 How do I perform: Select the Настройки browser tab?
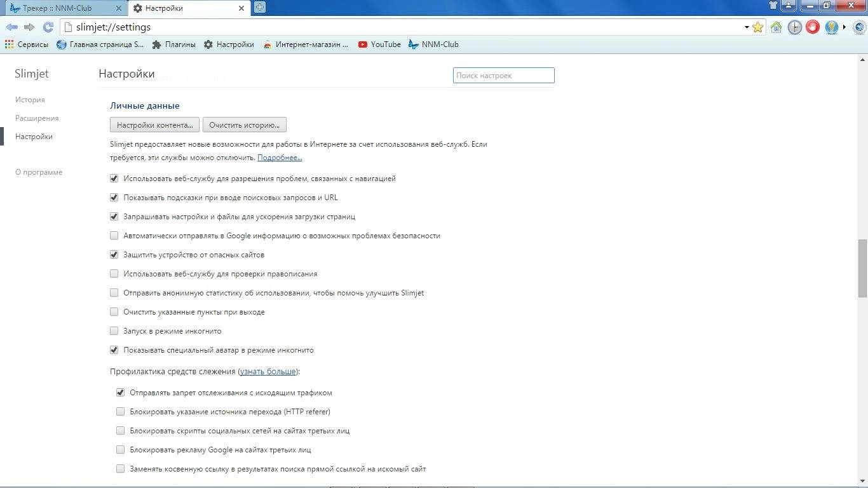[x=189, y=8]
